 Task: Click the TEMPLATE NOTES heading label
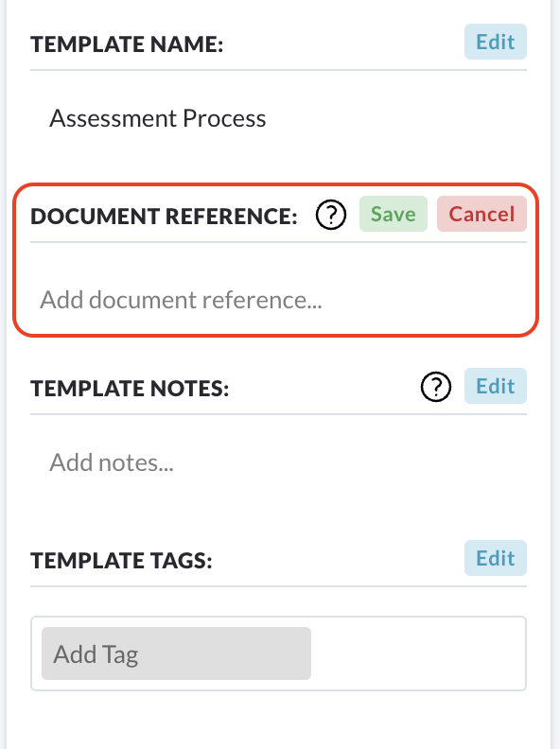coord(130,388)
